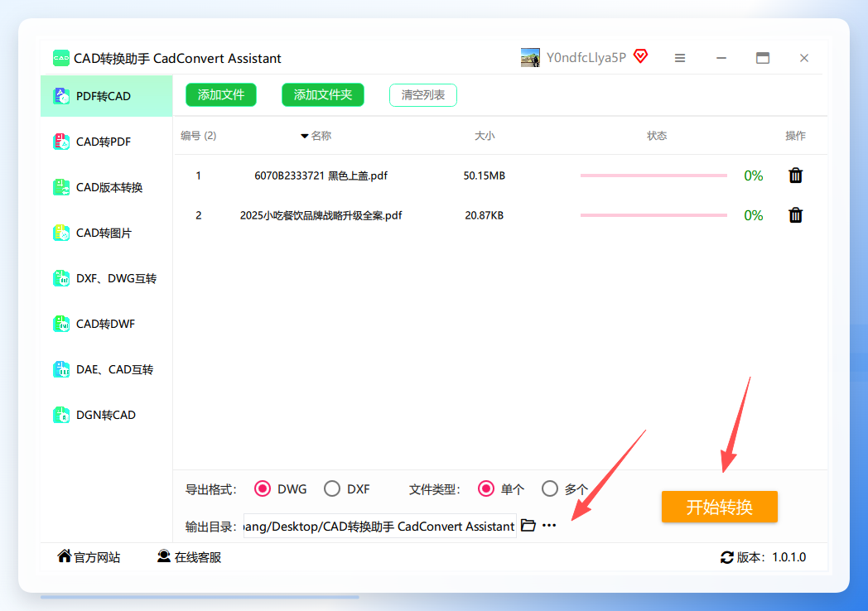The height and width of the screenshot is (611, 868).
Task: Click the user avatar thumbnail
Action: pyautogui.click(x=530, y=58)
